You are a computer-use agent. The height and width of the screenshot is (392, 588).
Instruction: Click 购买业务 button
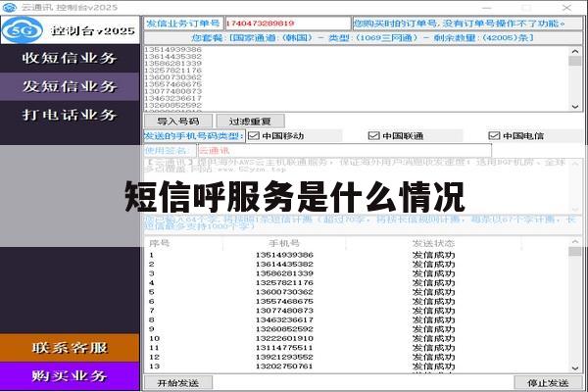pyautogui.click(x=70, y=376)
